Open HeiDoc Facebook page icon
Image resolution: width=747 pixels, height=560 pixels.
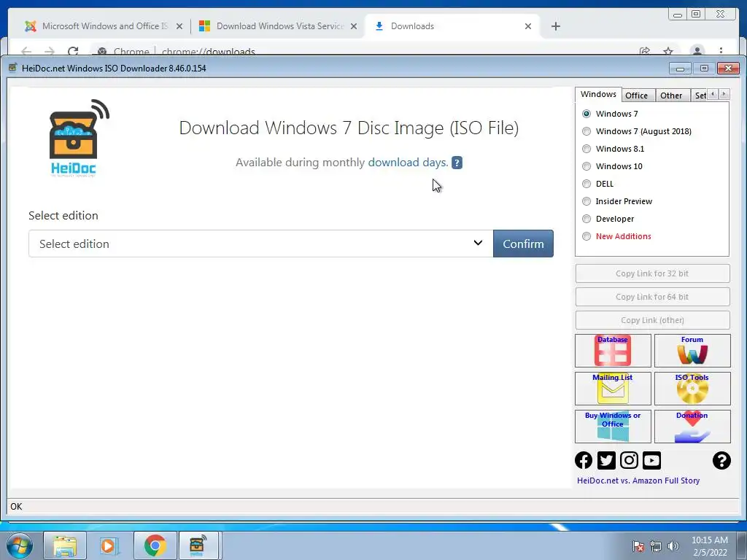click(584, 461)
